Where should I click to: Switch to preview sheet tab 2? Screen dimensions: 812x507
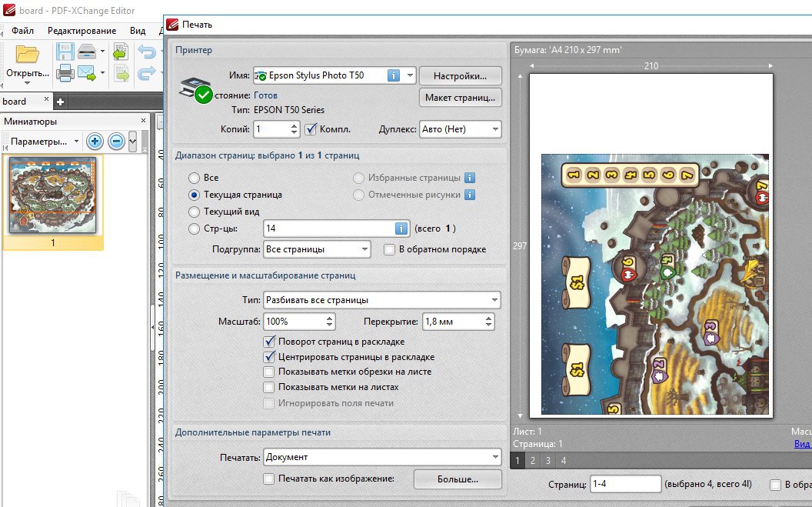pyautogui.click(x=532, y=460)
